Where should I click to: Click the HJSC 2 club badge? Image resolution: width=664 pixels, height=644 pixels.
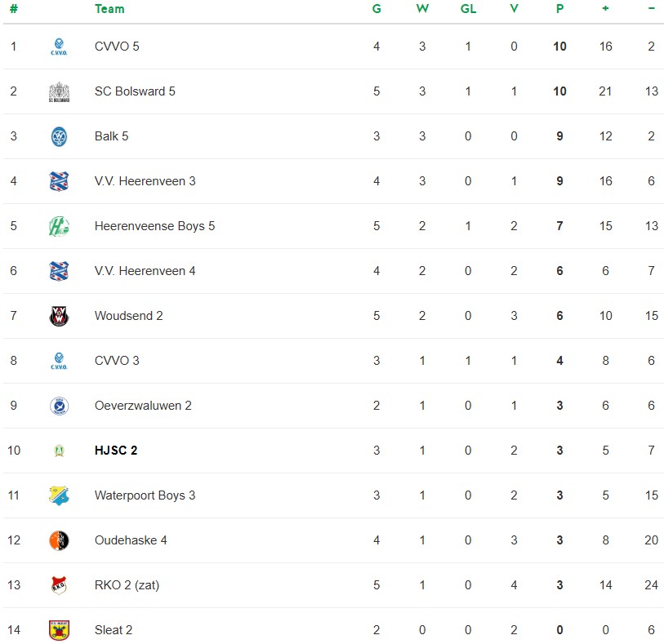coord(59,451)
